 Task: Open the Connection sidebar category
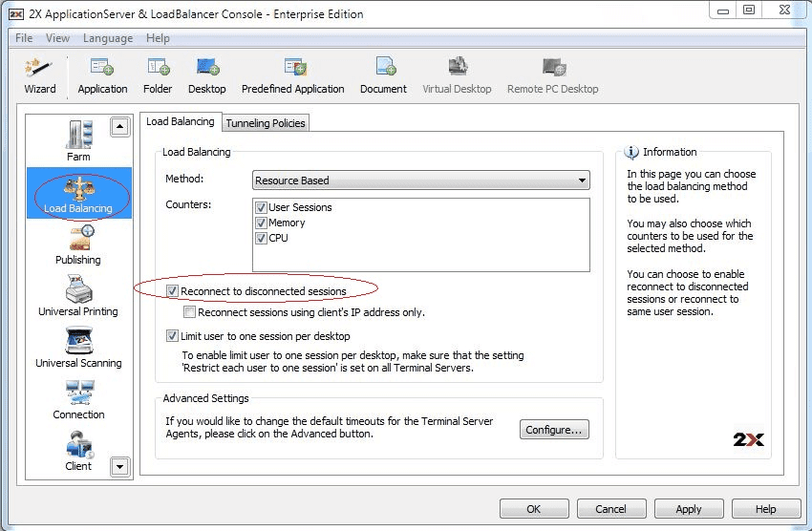pyautogui.click(x=78, y=399)
